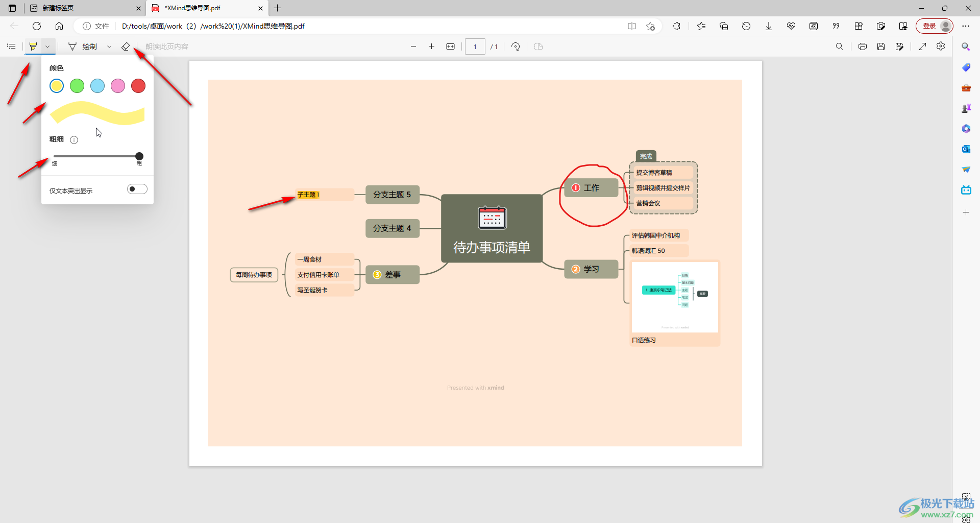Click the thickness slider handle
Viewport: 980px width, 523px height.
(x=139, y=156)
